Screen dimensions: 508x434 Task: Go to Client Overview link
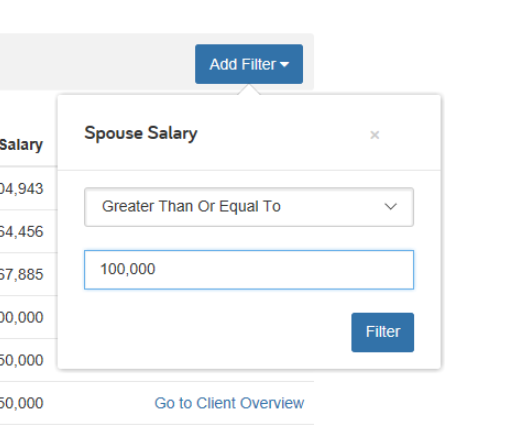229,403
